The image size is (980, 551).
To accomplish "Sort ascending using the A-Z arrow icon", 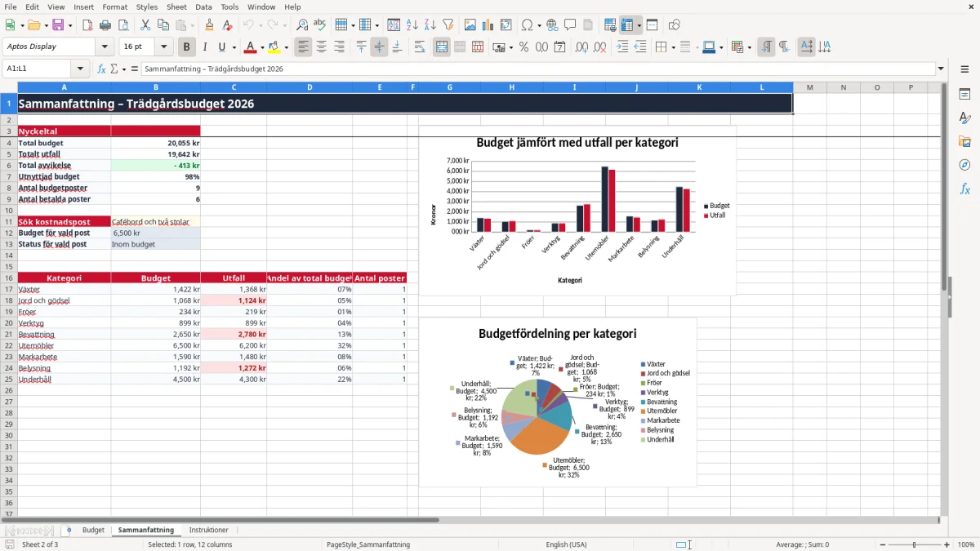I will coord(412,25).
